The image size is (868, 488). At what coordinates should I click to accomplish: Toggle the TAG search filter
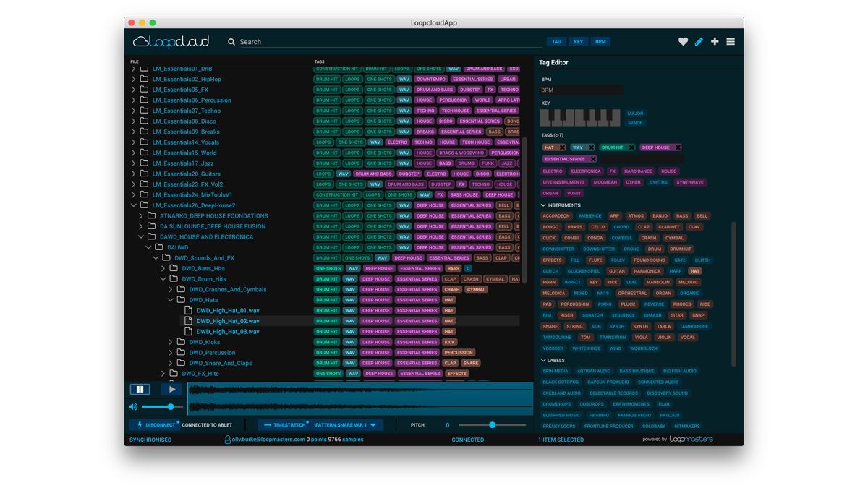[x=556, y=42]
